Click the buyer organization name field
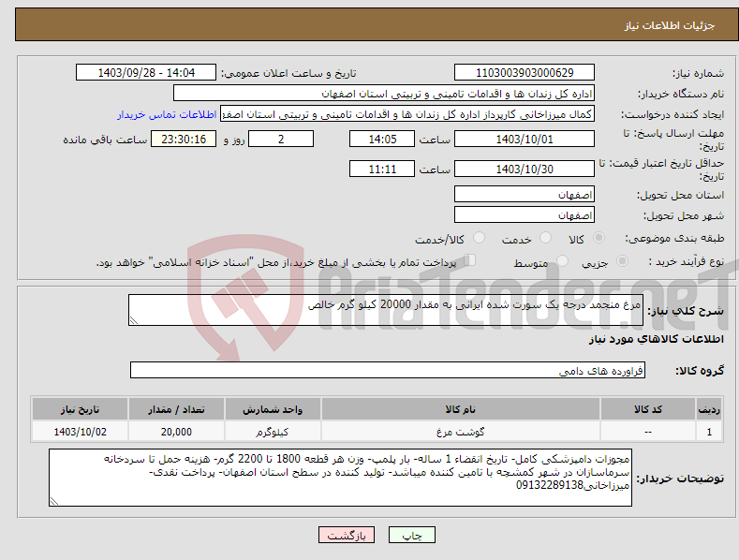Screen dimensions: 739x560 [x=384, y=94]
